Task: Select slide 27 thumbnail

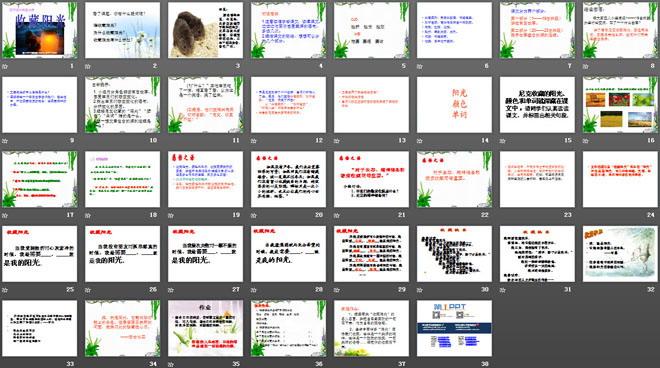Action: click(x=205, y=253)
